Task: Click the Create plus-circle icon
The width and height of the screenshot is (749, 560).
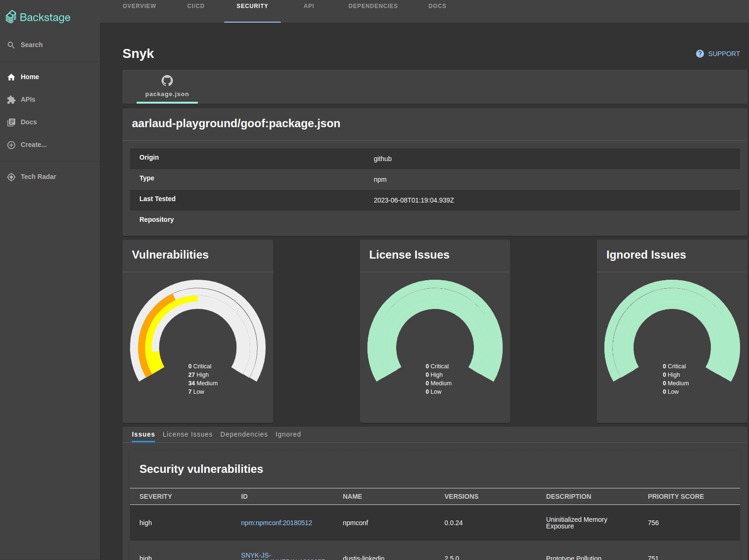Action: (x=11, y=145)
